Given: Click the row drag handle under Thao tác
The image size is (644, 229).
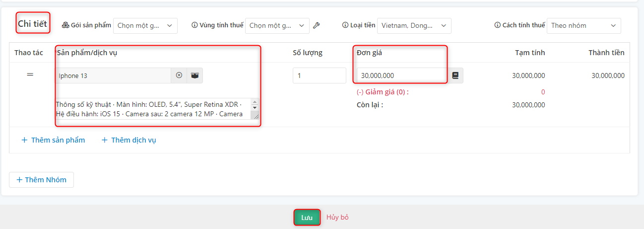Looking at the screenshot, I should pyautogui.click(x=30, y=74).
